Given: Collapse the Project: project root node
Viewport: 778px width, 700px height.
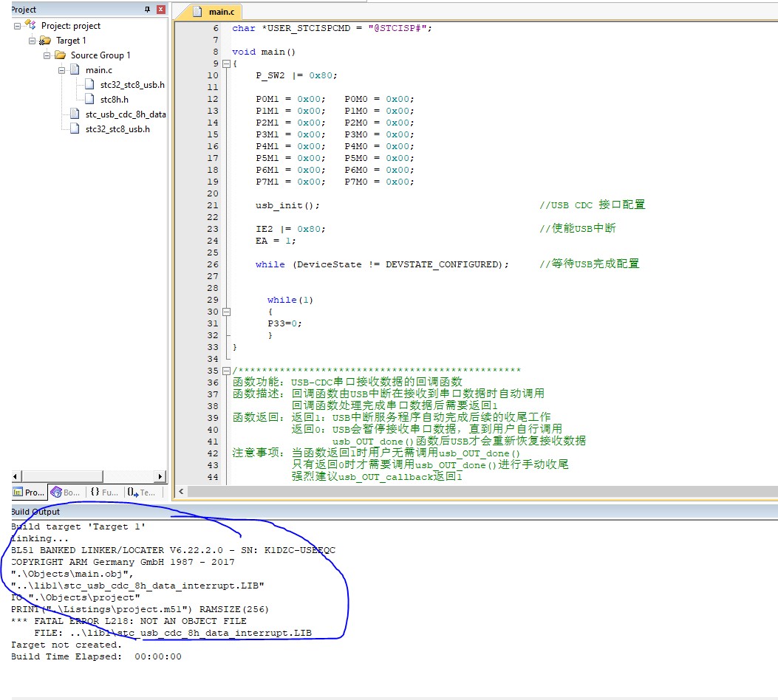Looking at the screenshot, I should coord(18,25).
